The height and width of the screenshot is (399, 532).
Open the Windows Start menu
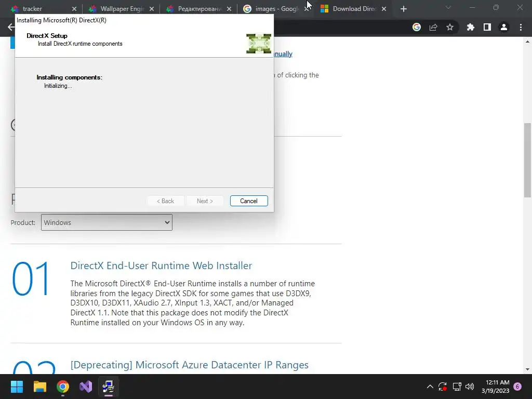17,387
